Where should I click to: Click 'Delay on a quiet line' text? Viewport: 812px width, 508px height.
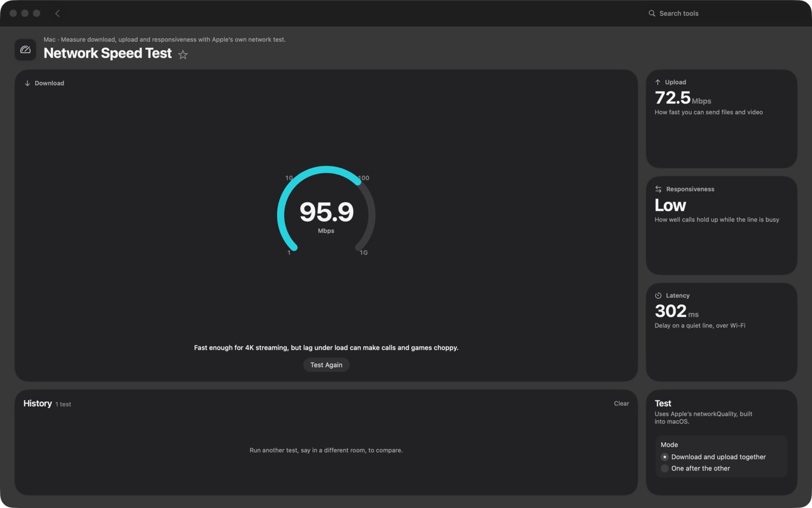click(700, 326)
